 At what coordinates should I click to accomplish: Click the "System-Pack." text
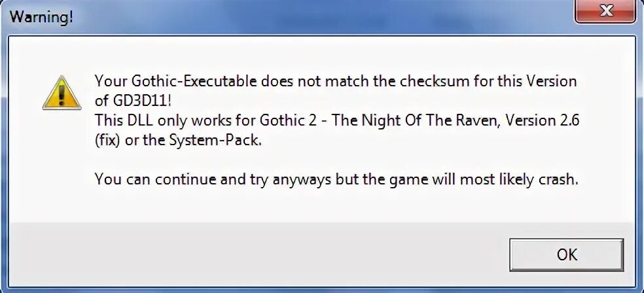coord(213,141)
